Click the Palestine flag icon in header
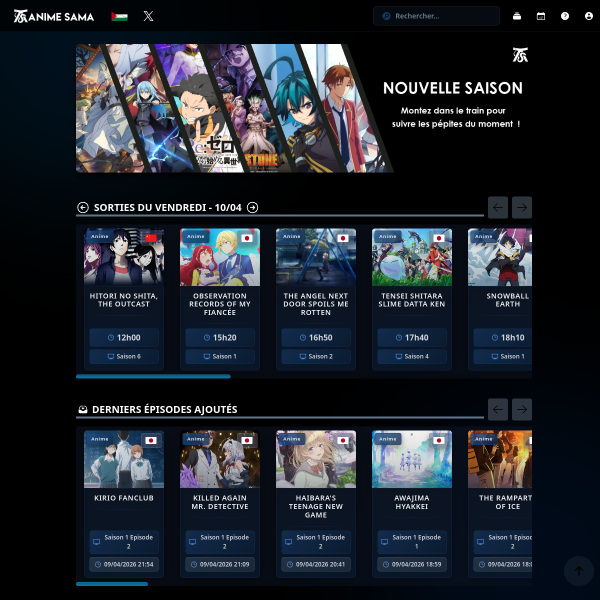This screenshot has width=600, height=600. point(119,16)
